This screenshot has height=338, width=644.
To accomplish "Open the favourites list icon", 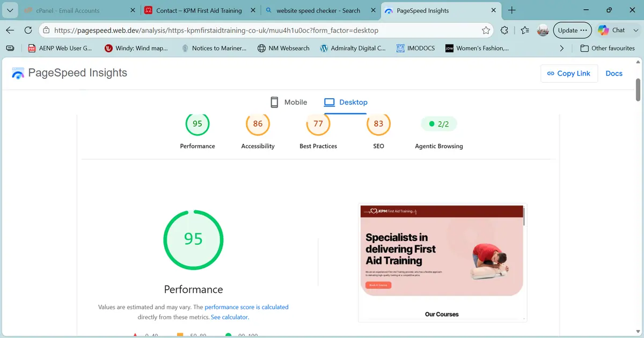I will tap(525, 31).
